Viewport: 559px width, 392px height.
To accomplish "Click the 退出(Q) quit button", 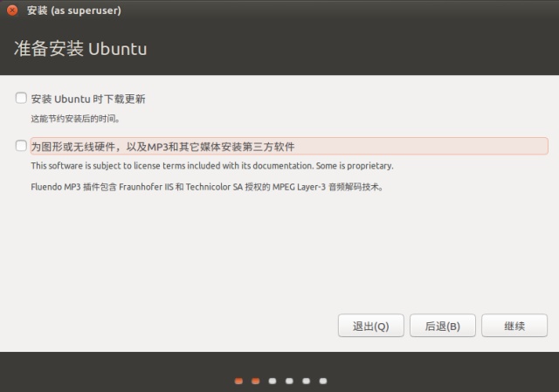I will (370, 326).
